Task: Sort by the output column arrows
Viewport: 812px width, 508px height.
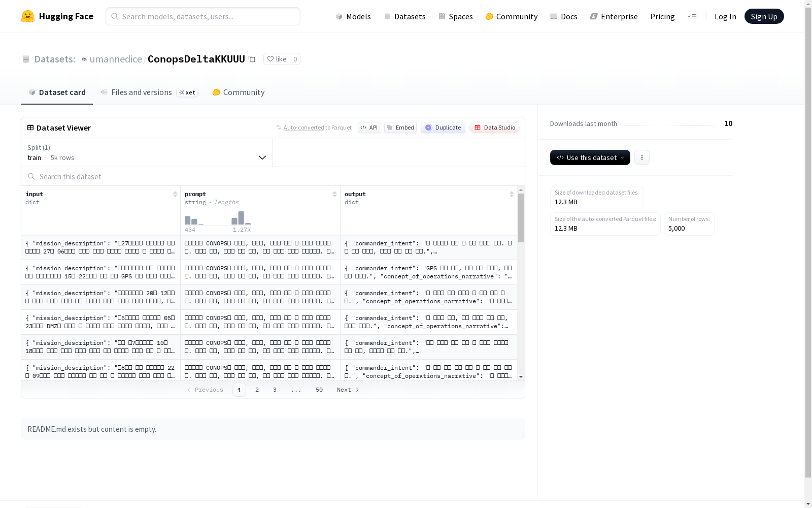Action: point(512,194)
